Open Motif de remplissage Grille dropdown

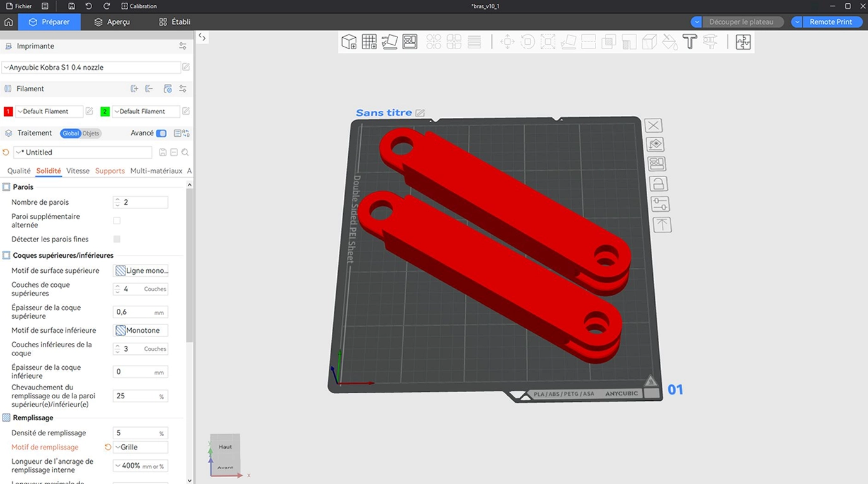point(141,447)
